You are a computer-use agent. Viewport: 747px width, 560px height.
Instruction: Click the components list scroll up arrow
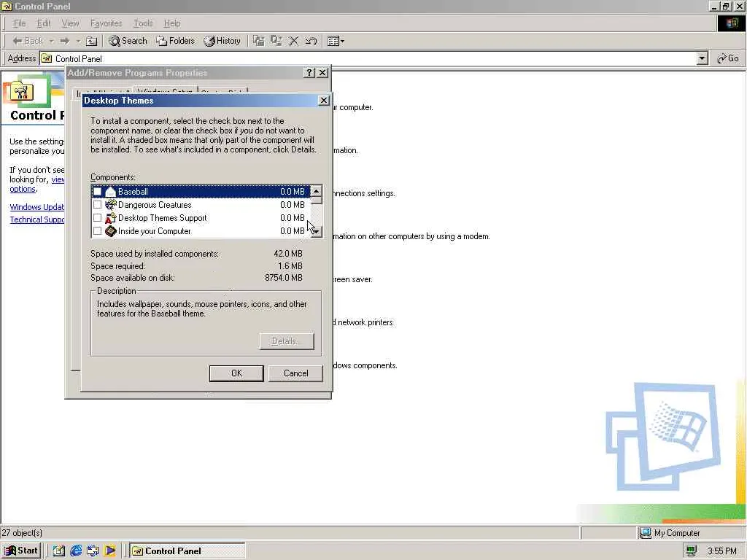pos(316,191)
